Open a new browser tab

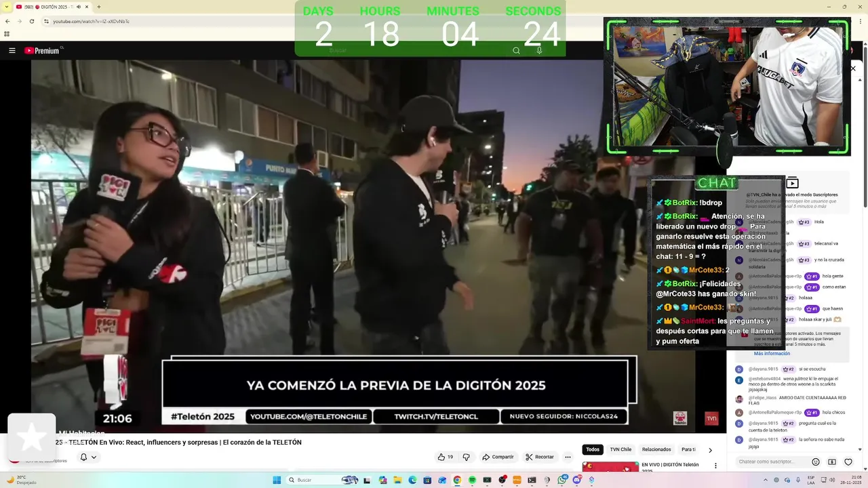pyautogui.click(x=99, y=7)
